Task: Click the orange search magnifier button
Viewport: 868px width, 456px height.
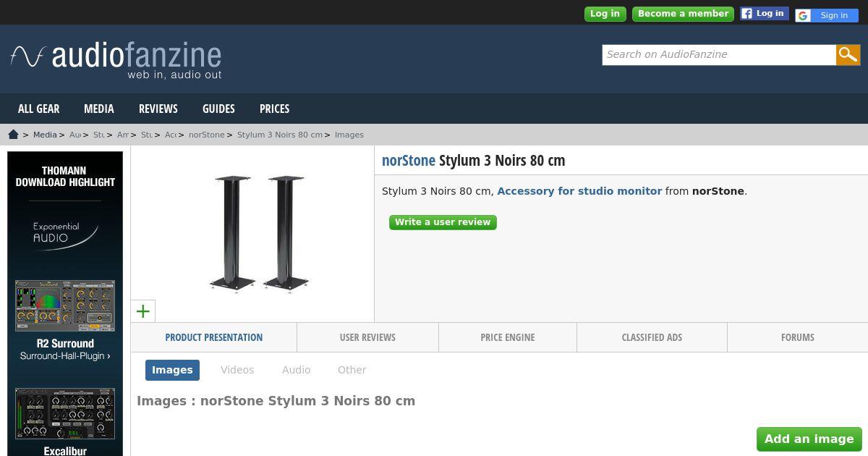Action: coord(848,54)
